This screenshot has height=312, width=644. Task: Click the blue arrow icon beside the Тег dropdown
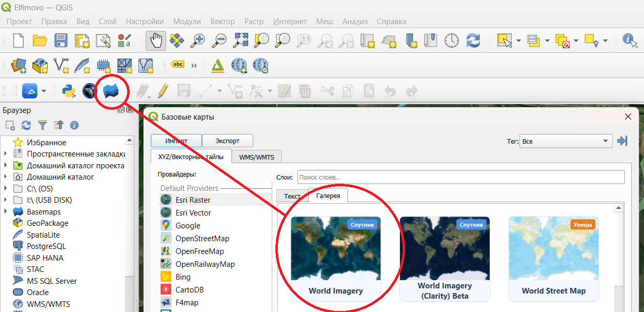pos(622,141)
